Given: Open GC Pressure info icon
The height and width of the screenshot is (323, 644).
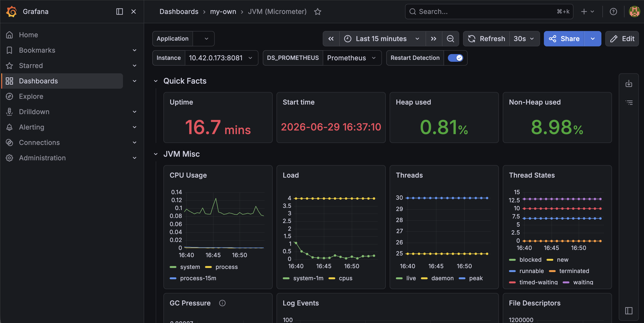Looking at the screenshot, I should 222,303.
